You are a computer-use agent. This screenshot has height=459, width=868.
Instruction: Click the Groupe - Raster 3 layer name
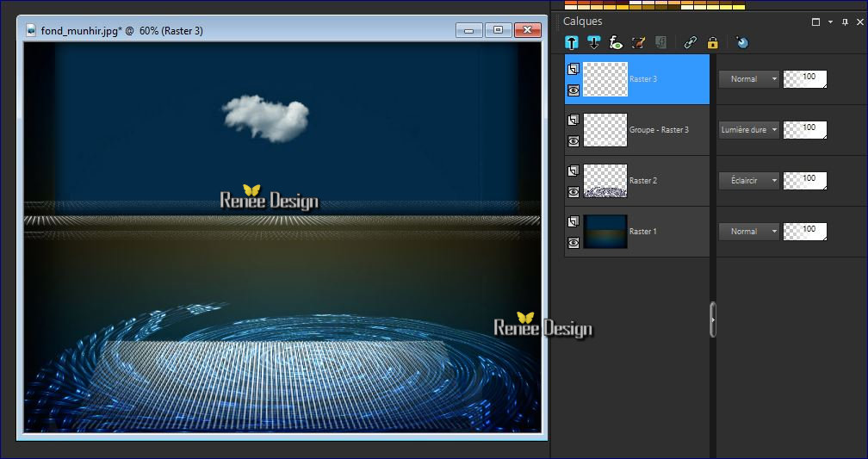tap(659, 130)
